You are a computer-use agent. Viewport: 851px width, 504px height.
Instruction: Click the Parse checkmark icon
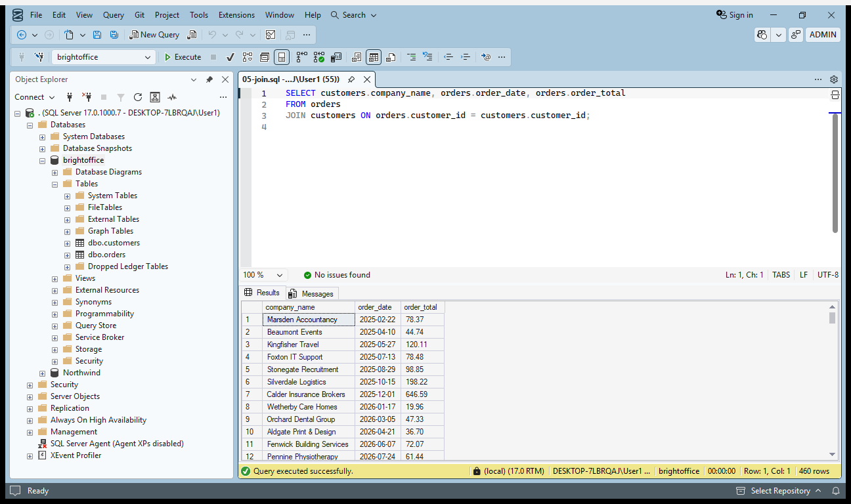(x=230, y=57)
